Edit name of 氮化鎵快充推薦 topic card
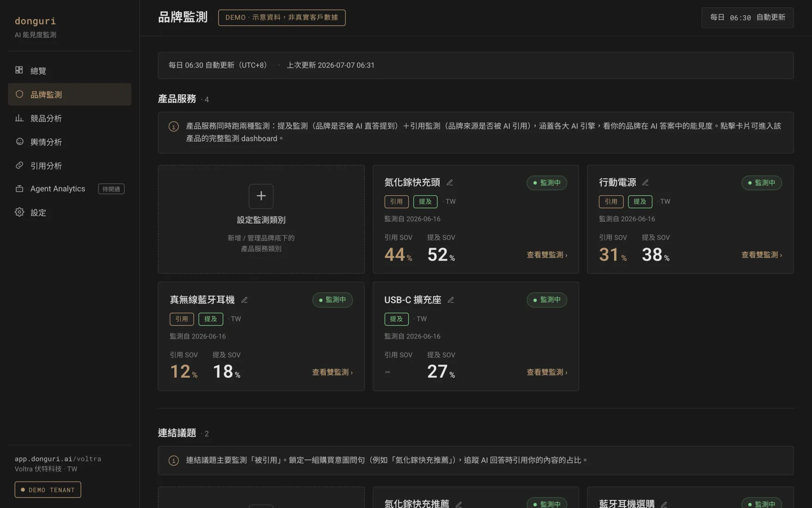The image size is (812, 508). tap(459, 504)
